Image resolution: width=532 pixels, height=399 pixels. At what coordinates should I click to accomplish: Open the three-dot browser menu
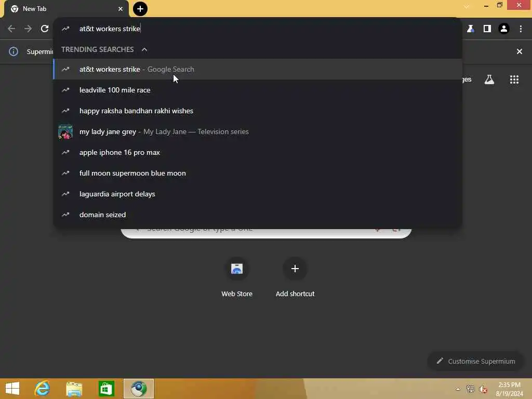(x=521, y=29)
